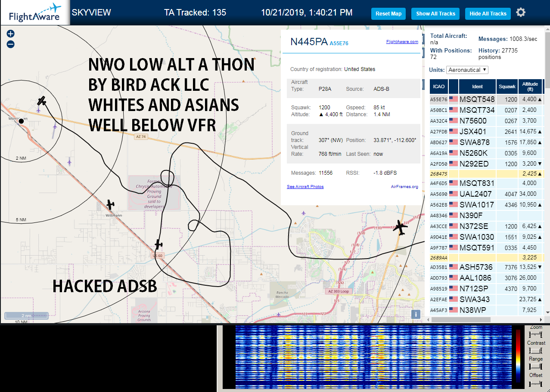The height and width of the screenshot is (392, 550).
Task: Click Hide All Tracks button
Action: tap(488, 13)
